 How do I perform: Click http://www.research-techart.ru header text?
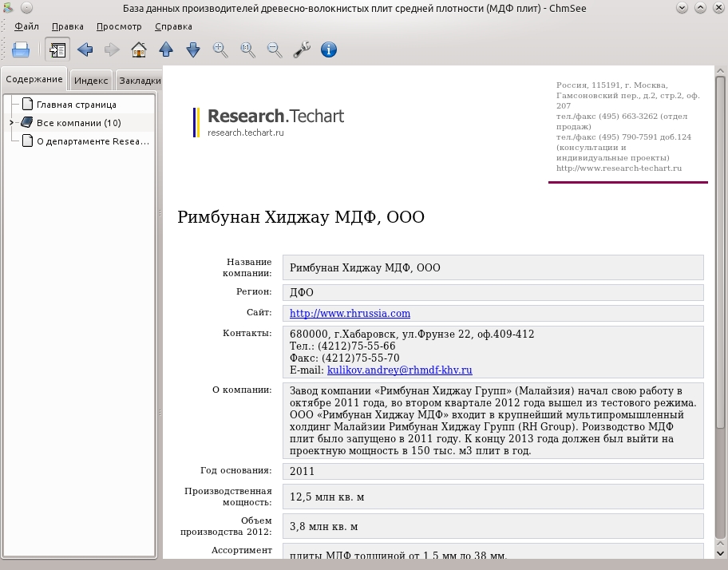[x=619, y=168]
